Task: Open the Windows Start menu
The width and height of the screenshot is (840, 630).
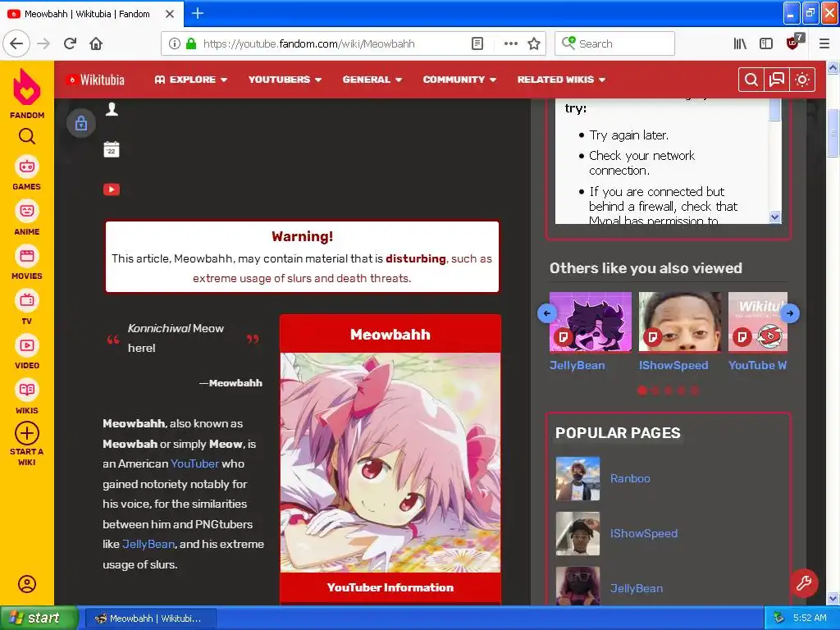Action: 39,619
